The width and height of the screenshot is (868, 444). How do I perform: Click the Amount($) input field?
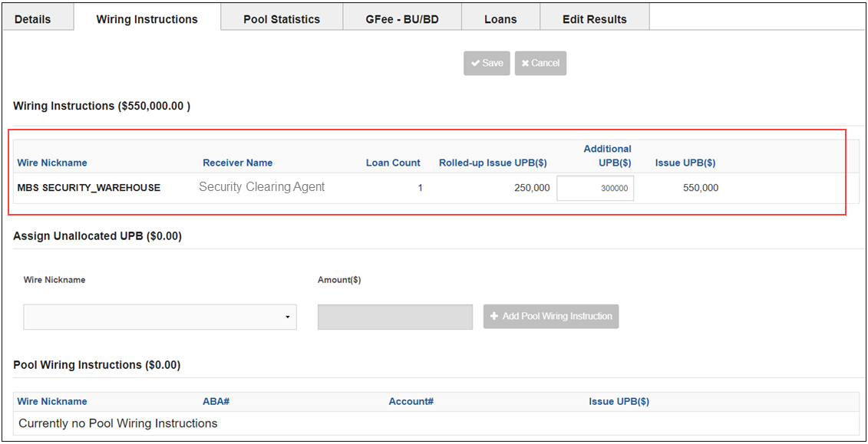click(x=394, y=317)
